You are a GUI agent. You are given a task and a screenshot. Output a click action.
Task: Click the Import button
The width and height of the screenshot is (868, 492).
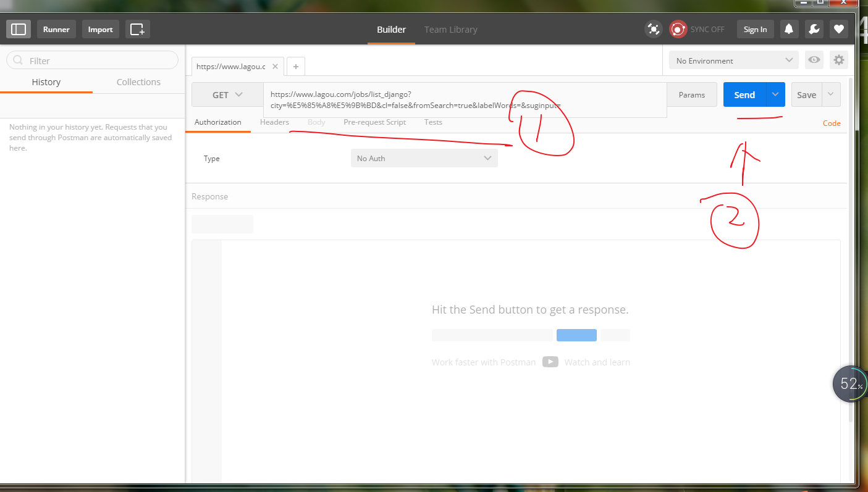tap(100, 29)
